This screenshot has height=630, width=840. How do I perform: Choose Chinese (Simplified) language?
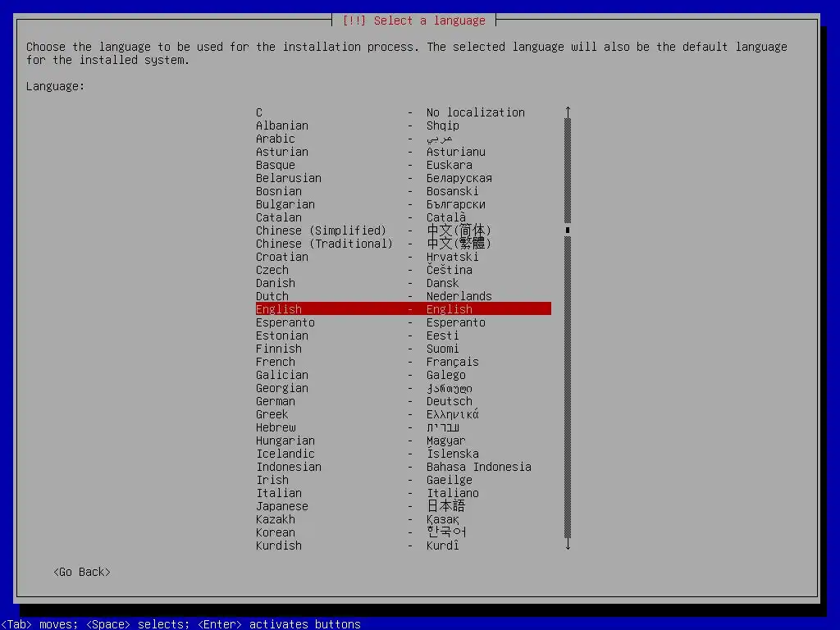(404, 231)
